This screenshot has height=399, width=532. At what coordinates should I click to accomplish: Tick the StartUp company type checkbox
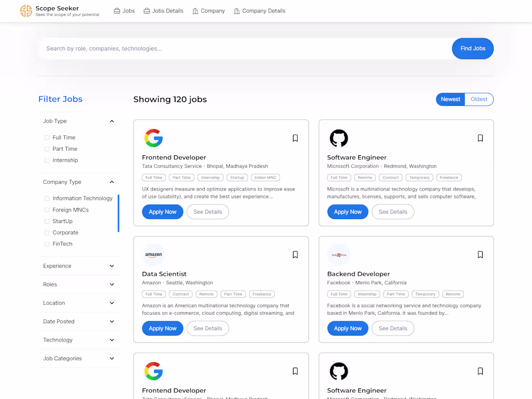47,222
